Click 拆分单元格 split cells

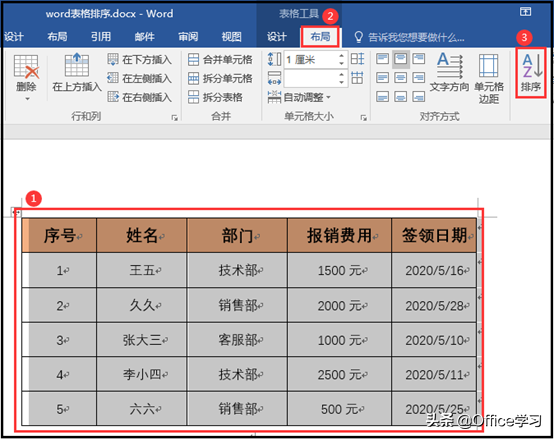point(220,78)
